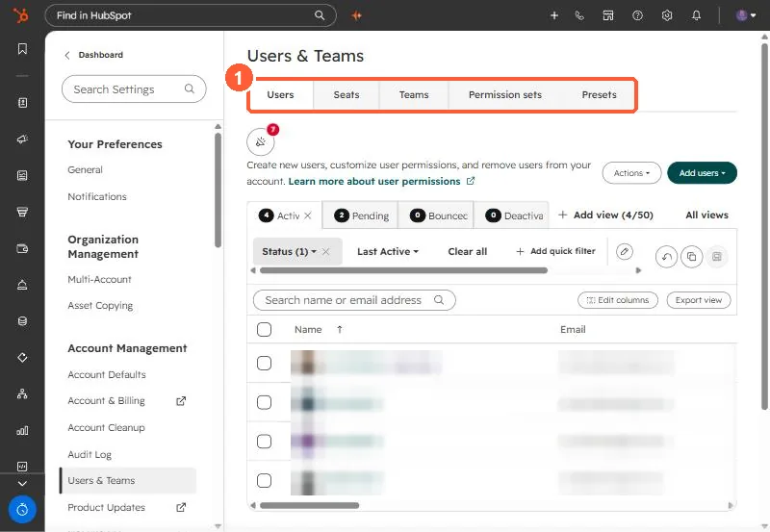Open Learn more about user permissions link

(x=381, y=181)
